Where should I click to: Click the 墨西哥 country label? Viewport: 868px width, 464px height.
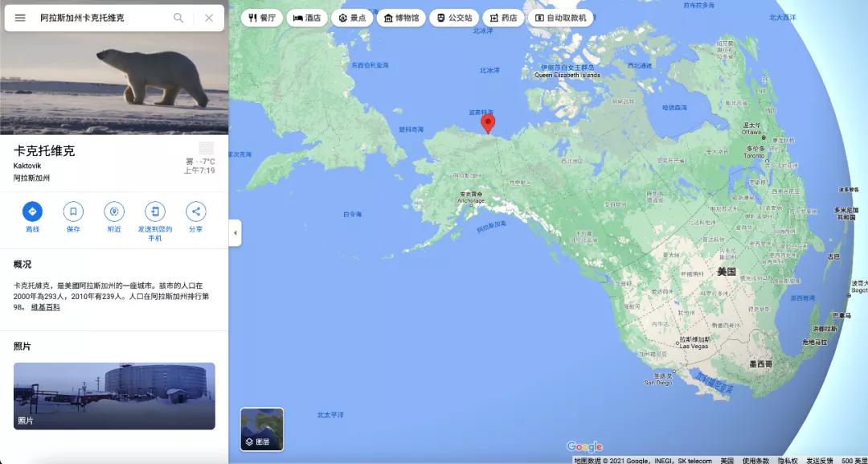click(x=760, y=363)
